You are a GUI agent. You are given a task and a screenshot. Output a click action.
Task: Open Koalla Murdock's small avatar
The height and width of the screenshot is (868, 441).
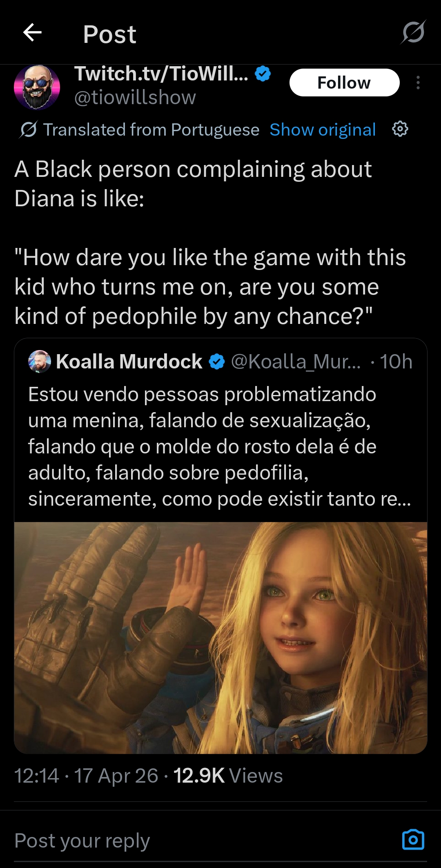tap(39, 361)
